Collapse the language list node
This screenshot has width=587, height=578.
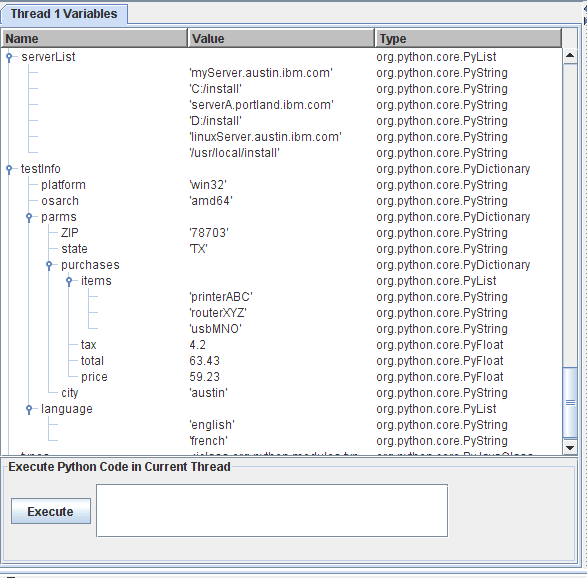[x=29, y=409]
